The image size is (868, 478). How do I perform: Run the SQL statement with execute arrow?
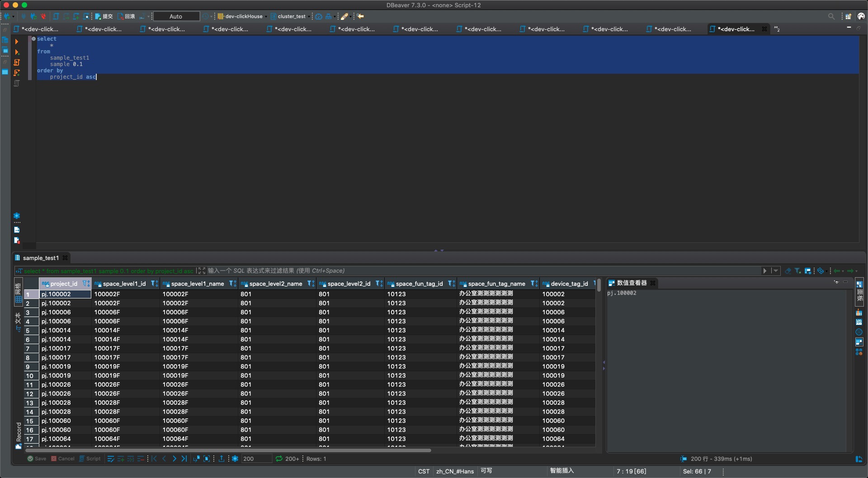coord(17,42)
